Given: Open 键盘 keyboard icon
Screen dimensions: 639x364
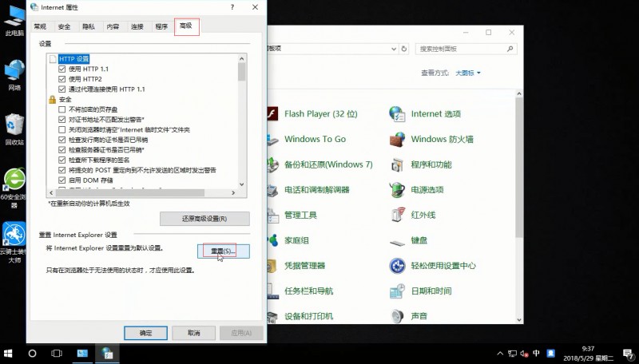Looking at the screenshot, I should coord(397,242).
